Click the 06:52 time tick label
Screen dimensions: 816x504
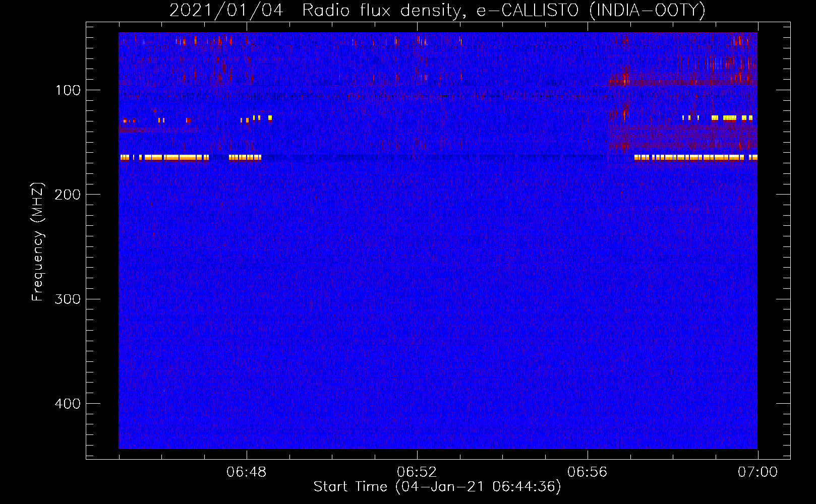click(x=417, y=472)
